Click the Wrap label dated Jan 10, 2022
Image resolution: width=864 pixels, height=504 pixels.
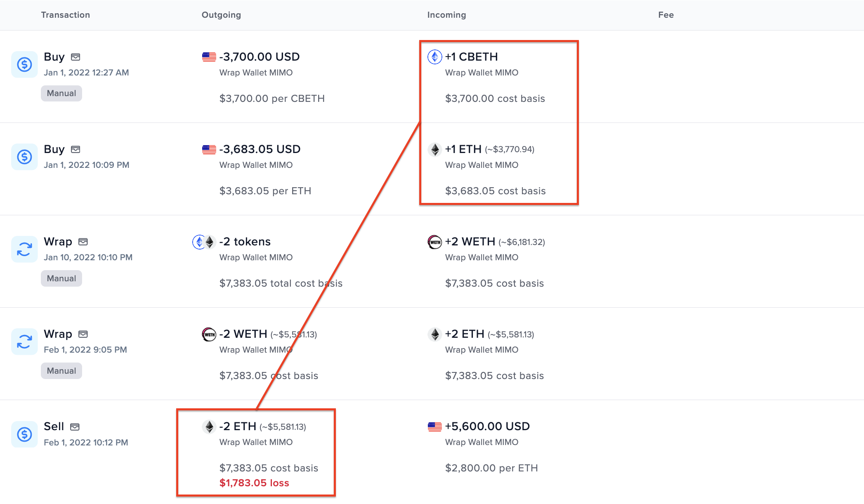tap(58, 242)
